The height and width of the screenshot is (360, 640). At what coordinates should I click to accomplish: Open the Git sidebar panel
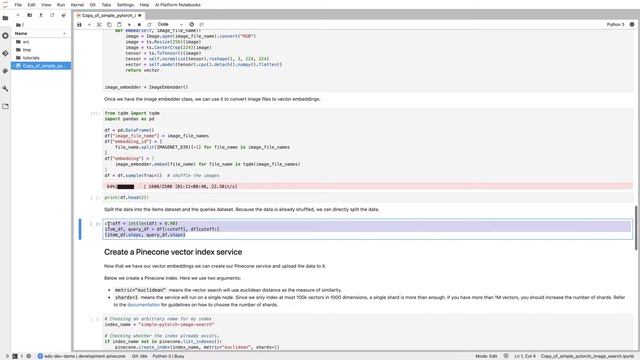tap(5, 53)
